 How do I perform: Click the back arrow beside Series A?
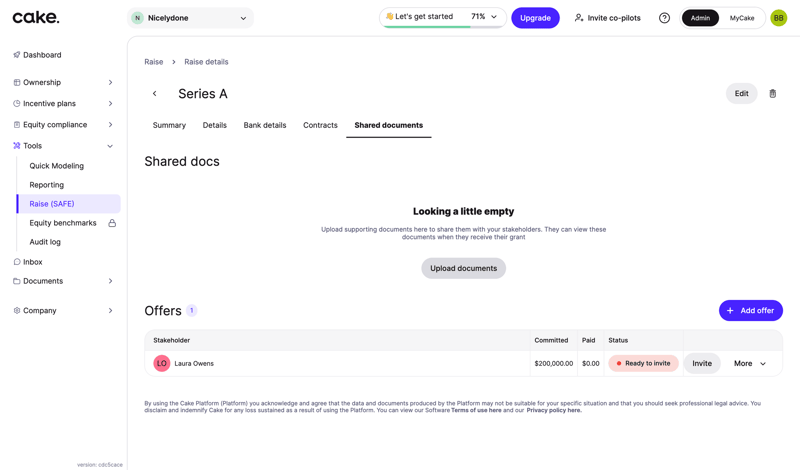click(155, 94)
